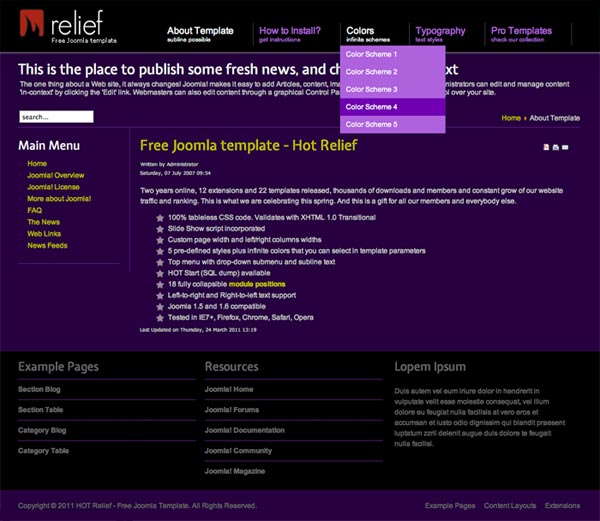Open the Typography menu item
Screen dimensions: 600x521
click(440, 34)
